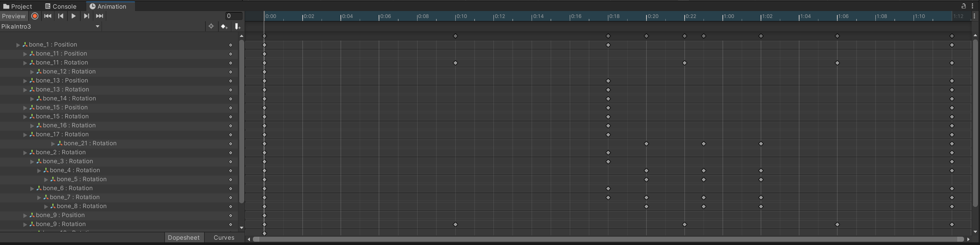Click the Add Keyframe icon
The width and height of the screenshot is (980, 245).
pos(224,26)
